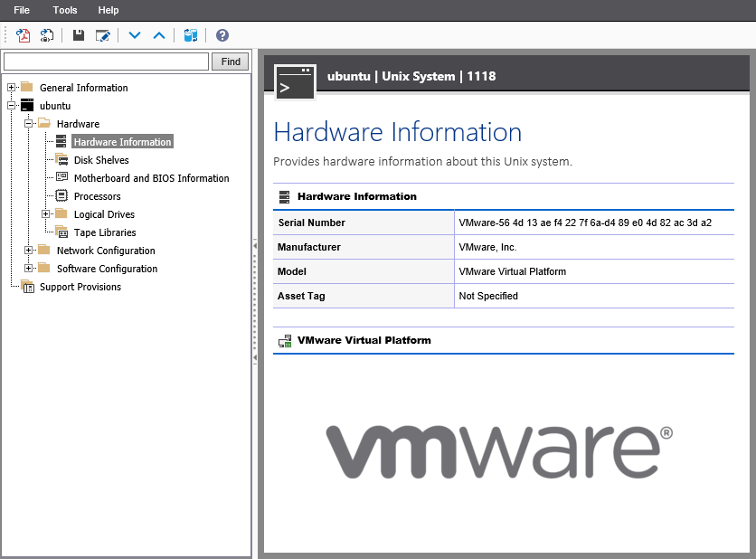The image size is (756, 559).
Task: Click the export to PDF toolbar icon
Action: tap(23, 35)
